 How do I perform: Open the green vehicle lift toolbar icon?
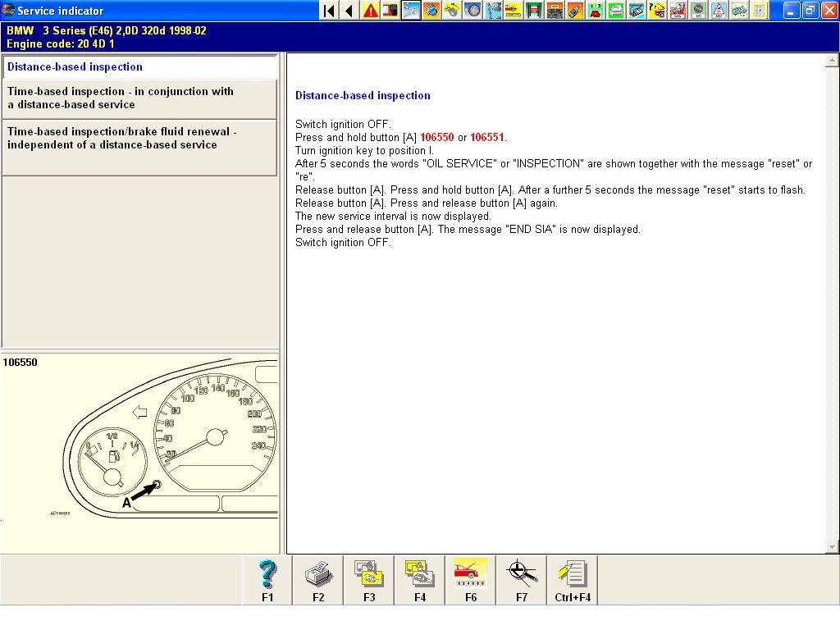point(534,10)
